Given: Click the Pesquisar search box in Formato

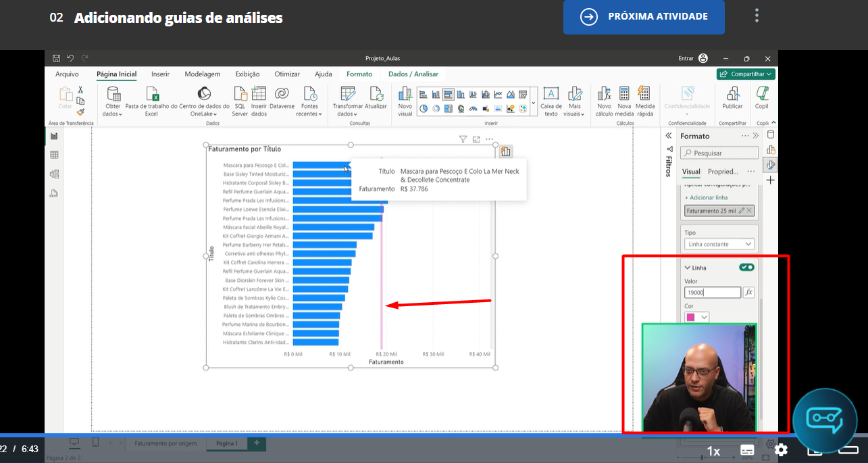Looking at the screenshot, I should [720, 153].
